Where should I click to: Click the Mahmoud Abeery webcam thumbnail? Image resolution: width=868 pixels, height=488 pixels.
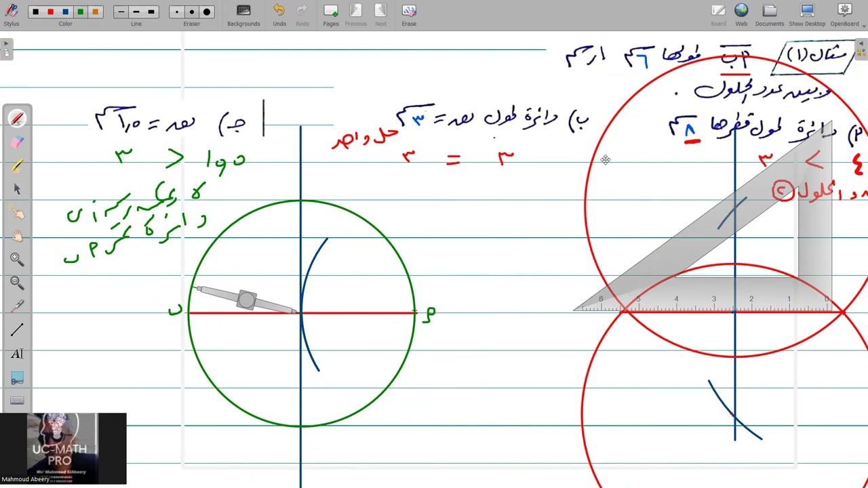63,449
